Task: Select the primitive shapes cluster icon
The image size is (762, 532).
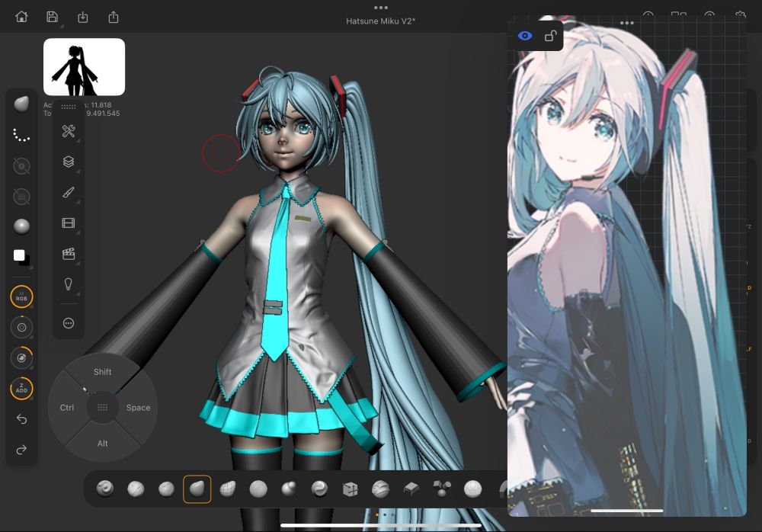Action: [x=442, y=489]
